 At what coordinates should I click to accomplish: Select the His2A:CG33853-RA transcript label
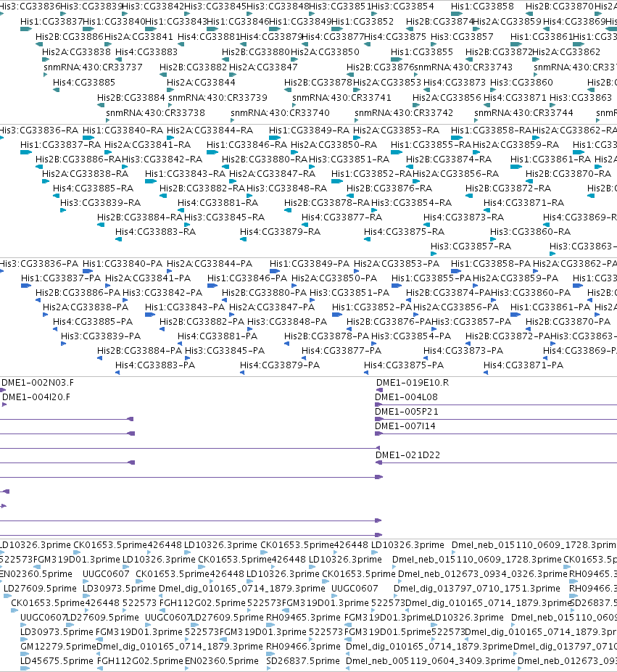click(x=397, y=130)
